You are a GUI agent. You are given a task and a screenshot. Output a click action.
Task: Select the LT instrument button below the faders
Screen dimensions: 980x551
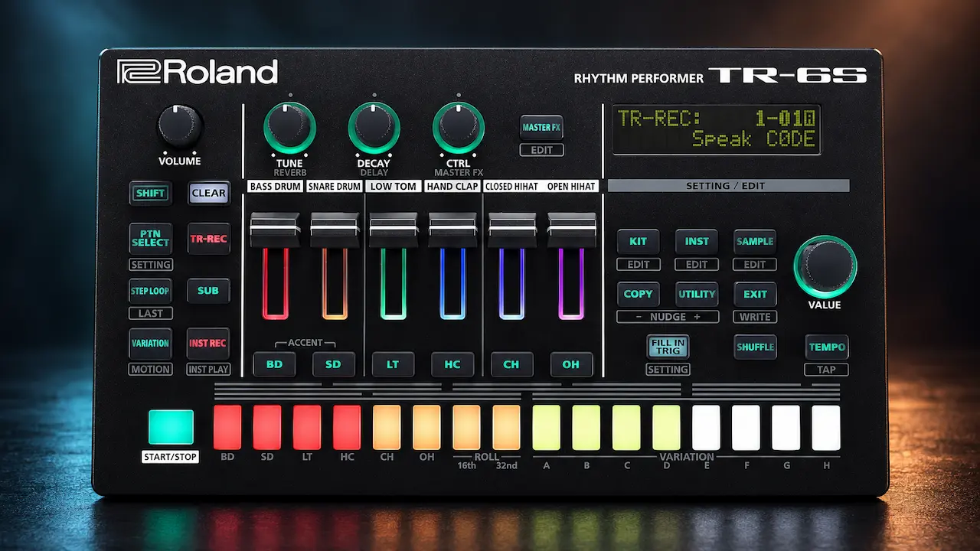pyautogui.click(x=393, y=364)
